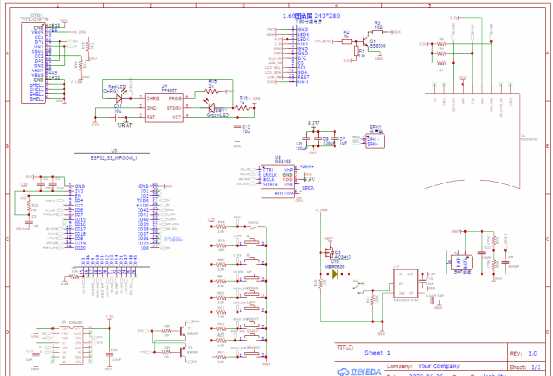Click the R13 resistor above the Green LED
553x376 pixels.
tap(211, 91)
